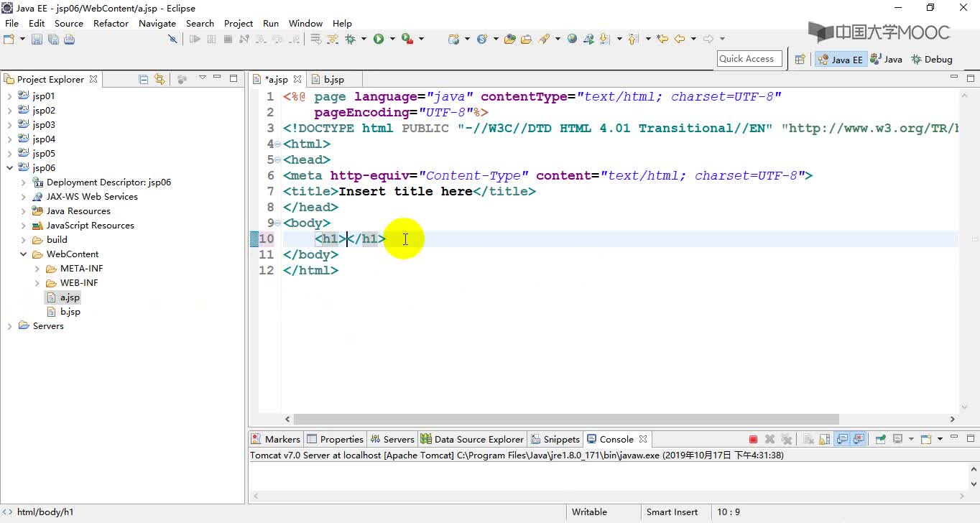This screenshot has width=980, height=523.
Task: Click the Save toolbar icon
Action: tap(37, 39)
